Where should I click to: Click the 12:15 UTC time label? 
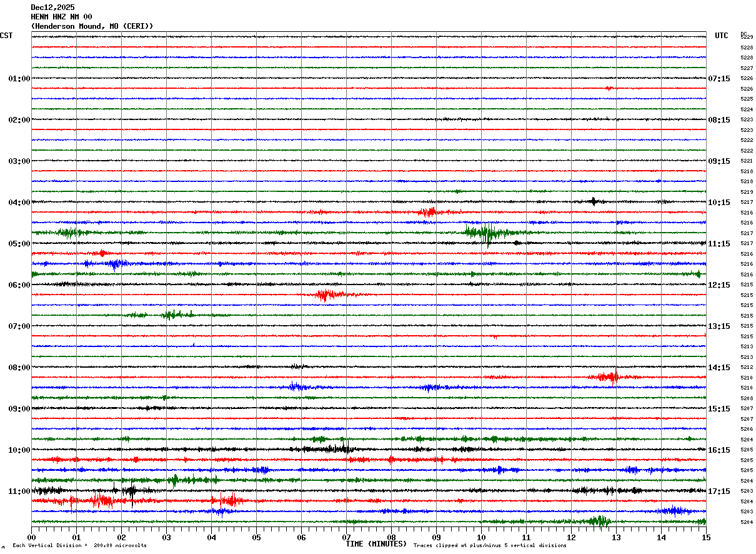pos(719,285)
